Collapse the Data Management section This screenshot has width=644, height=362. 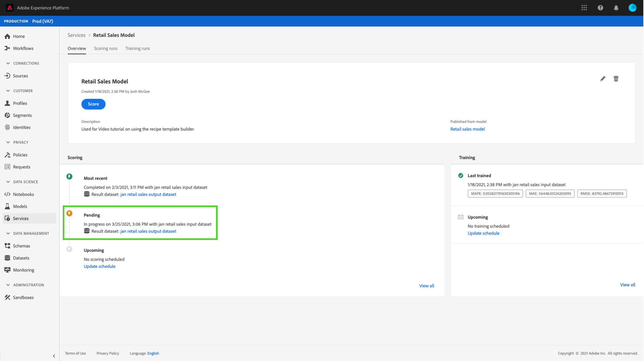[x=8, y=234]
